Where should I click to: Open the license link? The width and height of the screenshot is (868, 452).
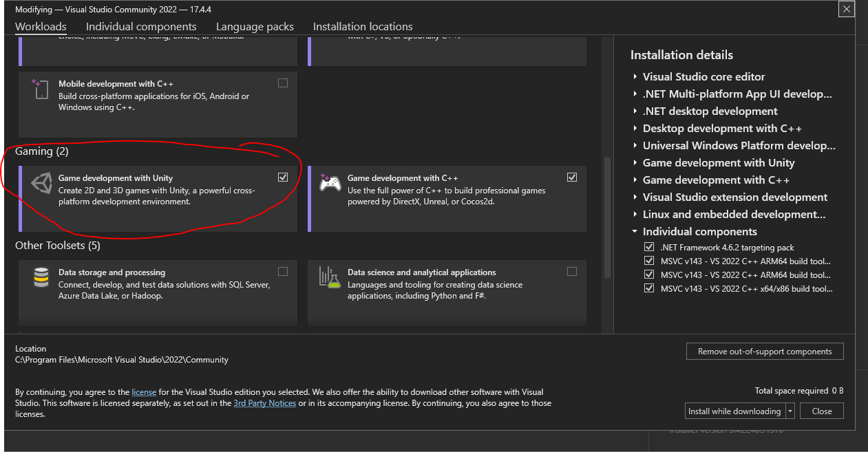pos(144,392)
